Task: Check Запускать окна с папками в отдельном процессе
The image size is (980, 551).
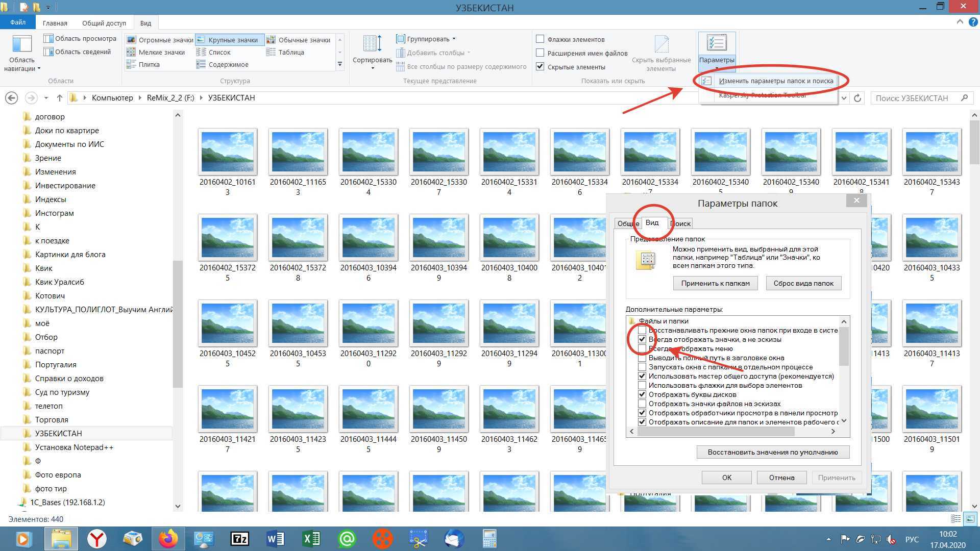Action: point(642,367)
